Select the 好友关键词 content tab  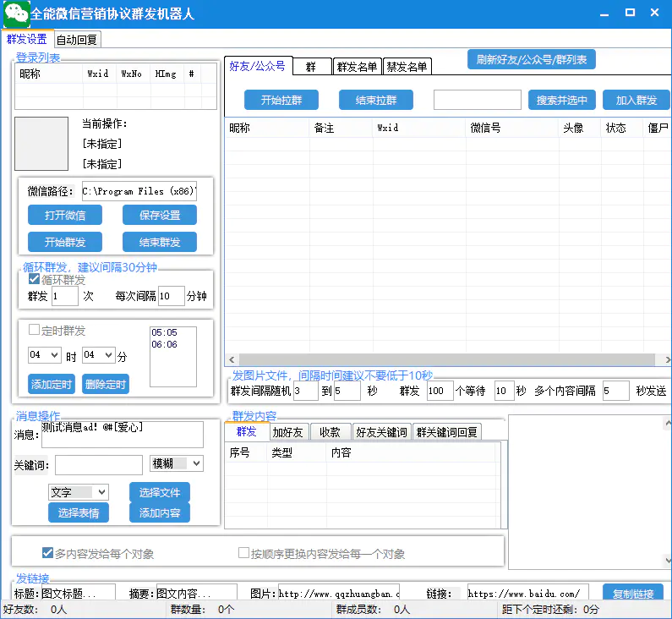(381, 432)
